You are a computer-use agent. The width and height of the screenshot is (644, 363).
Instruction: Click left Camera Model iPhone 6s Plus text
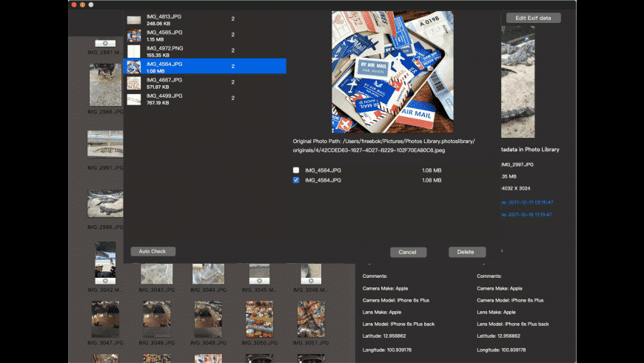[x=396, y=301]
